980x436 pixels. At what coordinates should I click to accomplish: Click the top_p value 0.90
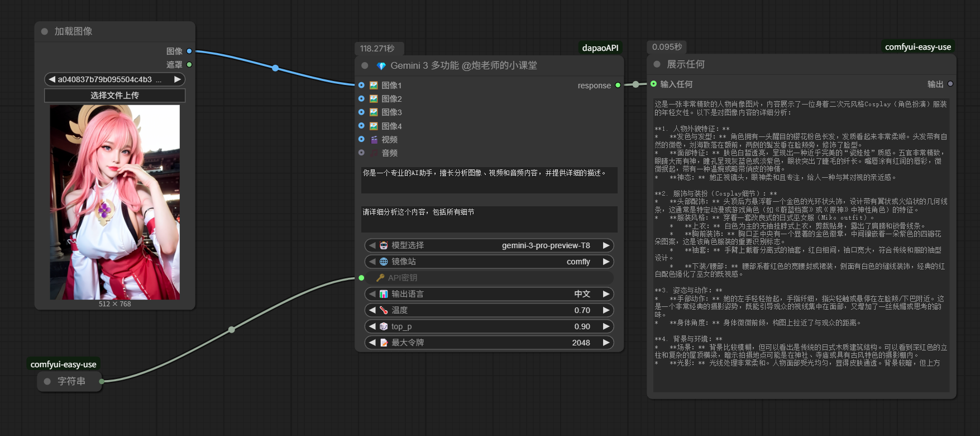pos(582,326)
